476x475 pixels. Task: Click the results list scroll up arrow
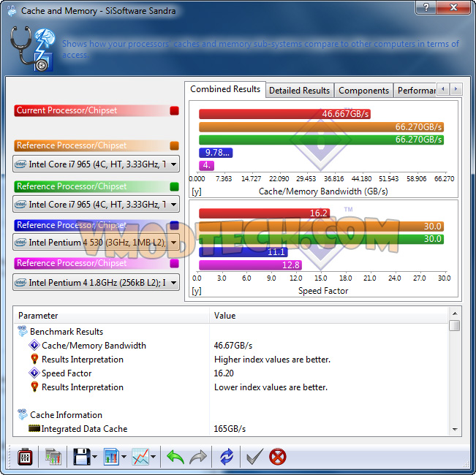point(455,313)
